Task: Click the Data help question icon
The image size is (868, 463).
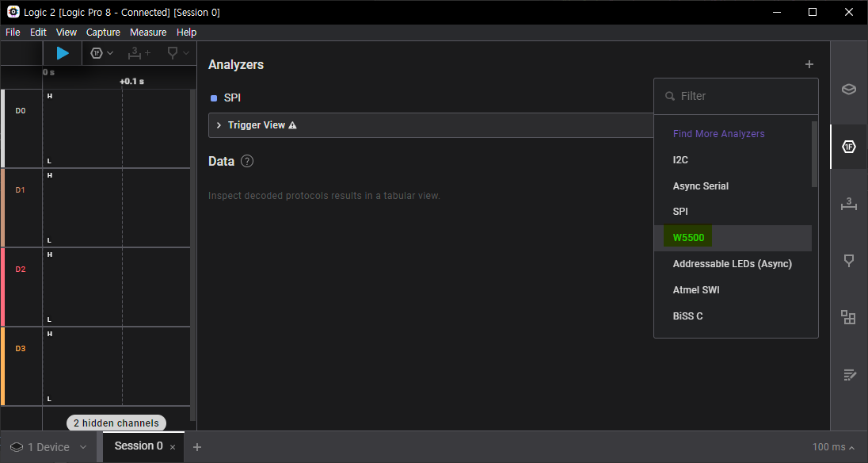Action: (247, 161)
